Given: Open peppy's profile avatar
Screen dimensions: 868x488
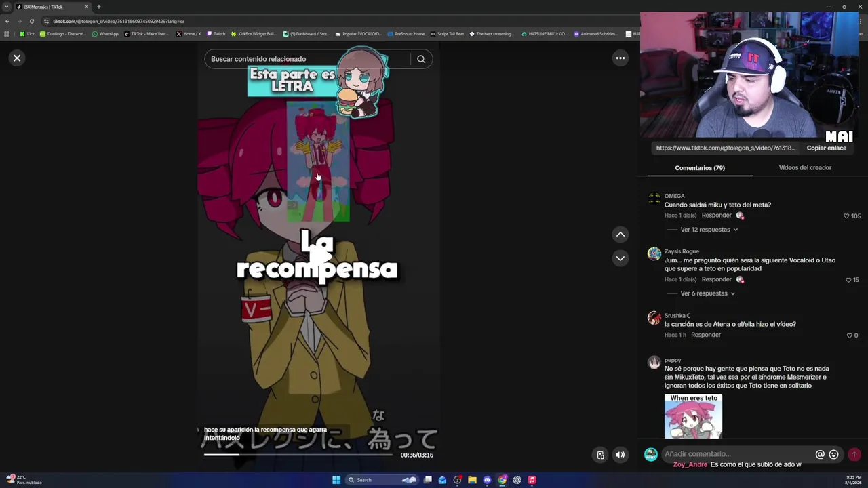Looking at the screenshot, I should pyautogui.click(x=654, y=363).
